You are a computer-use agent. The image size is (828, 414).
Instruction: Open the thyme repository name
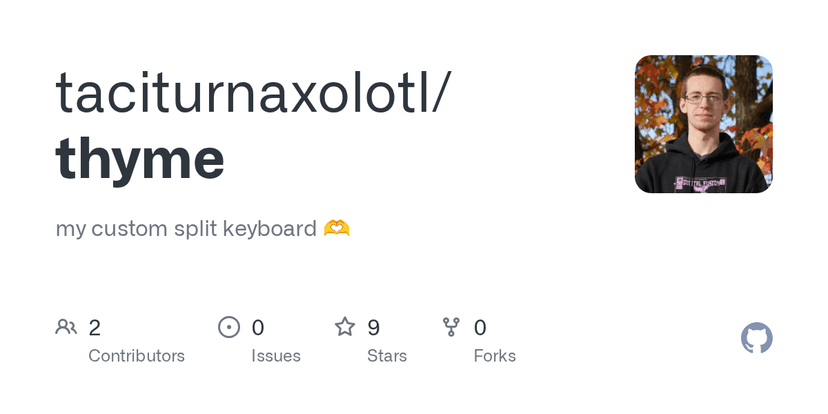pos(140,158)
